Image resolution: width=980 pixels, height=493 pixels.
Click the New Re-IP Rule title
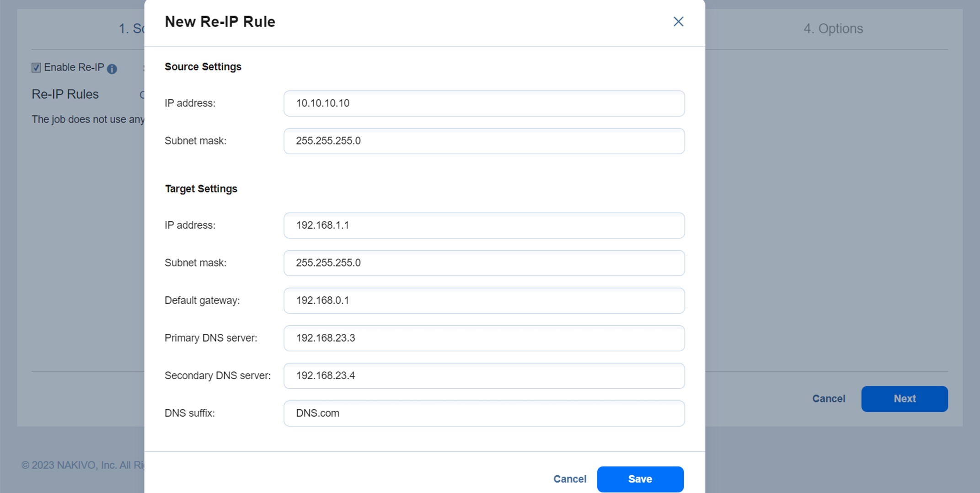coord(220,21)
